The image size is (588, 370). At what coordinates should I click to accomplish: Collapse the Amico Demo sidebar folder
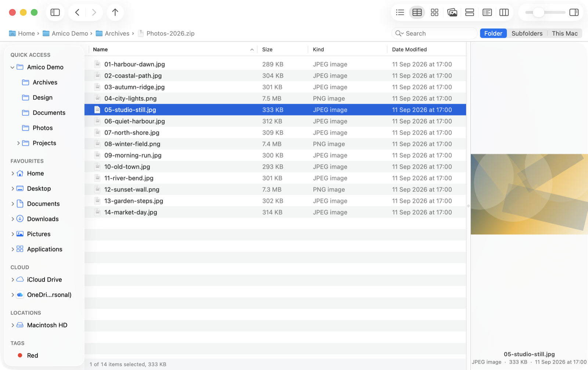pos(12,67)
